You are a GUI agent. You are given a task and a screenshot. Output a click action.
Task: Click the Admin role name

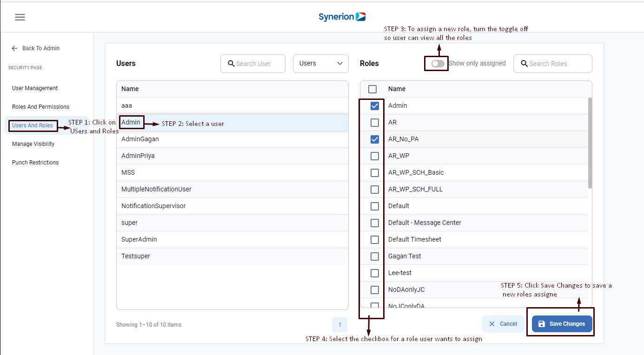[398, 106]
